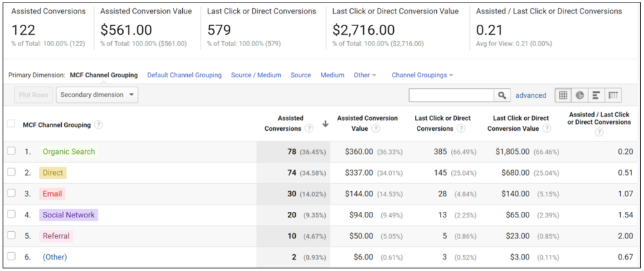This screenshot has width=644, height=271.
Task: Click Organic Search assisted value 78
Action: click(x=291, y=151)
